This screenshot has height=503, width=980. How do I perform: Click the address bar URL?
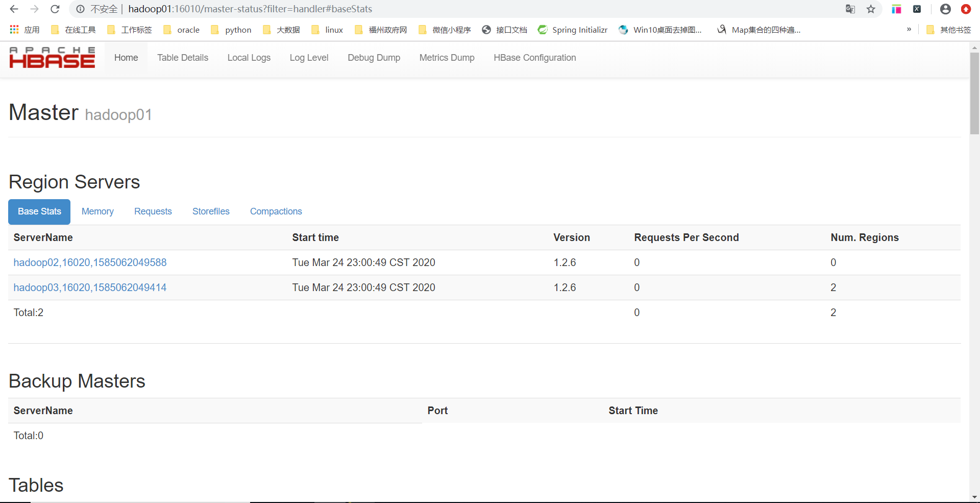click(x=250, y=9)
